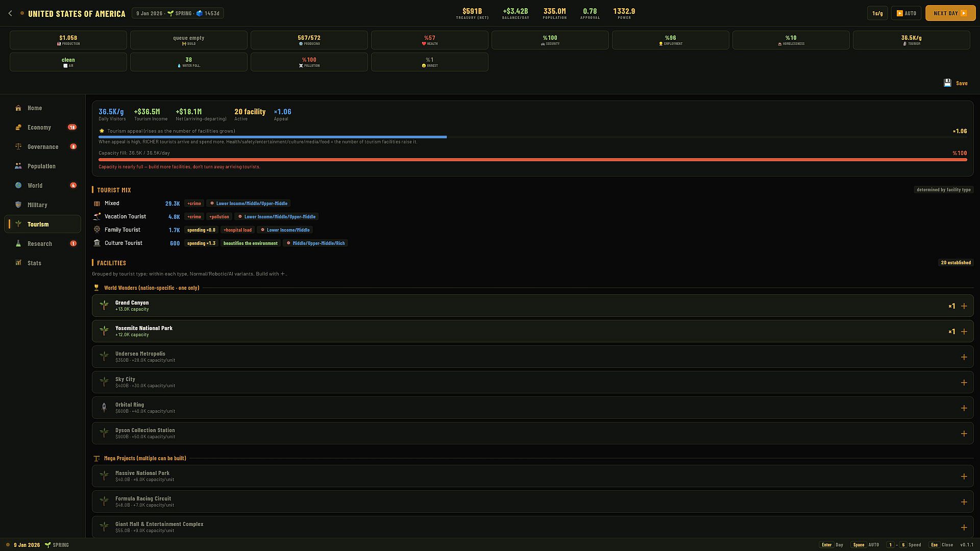
Task: Add Massive National Park with plus icon
Action: tap(964, 477)
